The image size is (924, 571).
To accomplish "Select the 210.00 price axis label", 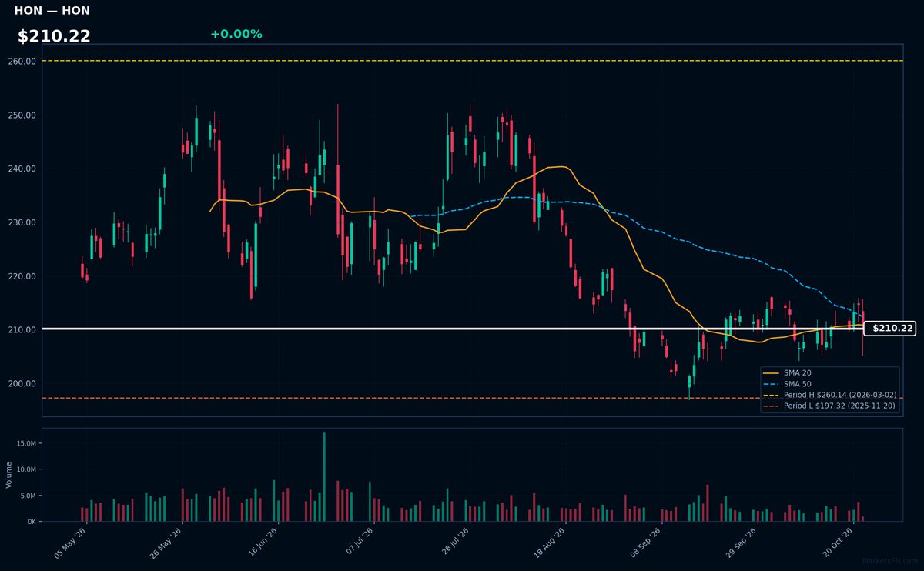I will [22, 330].
